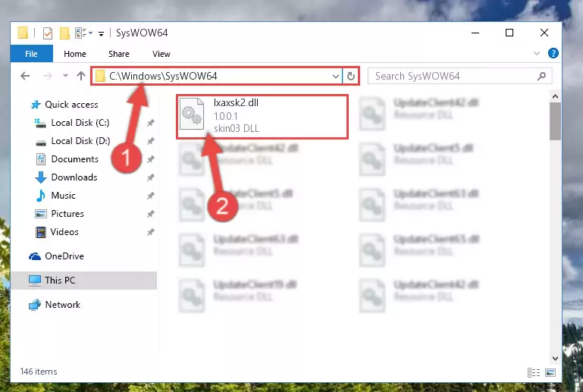Click the pin icon beside Videos
This screenshot has width=583, height=392.
[x=150, y=233]
